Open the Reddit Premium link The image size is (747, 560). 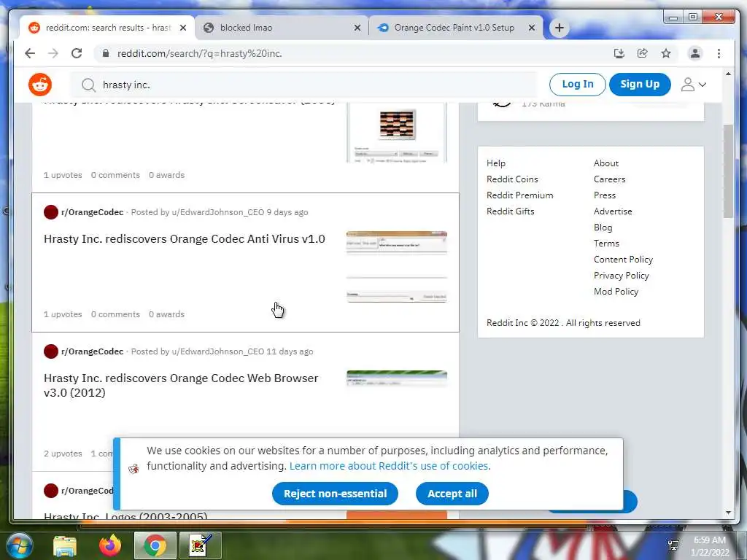[519, 195]
